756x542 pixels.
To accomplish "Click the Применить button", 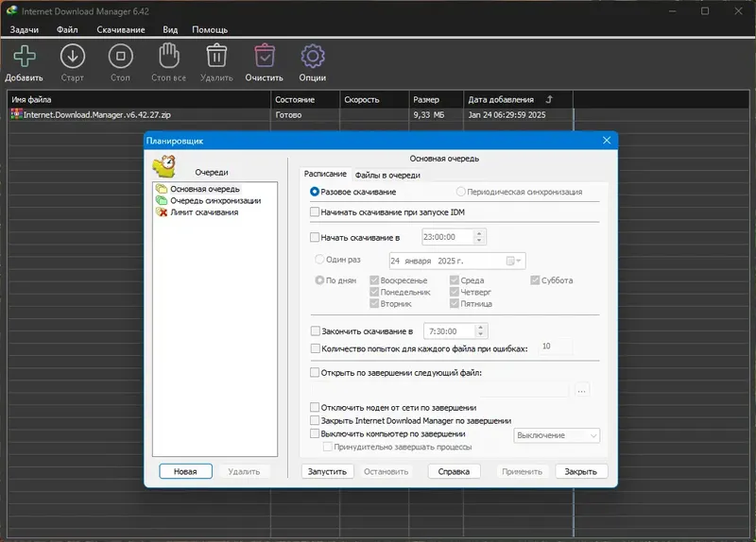I will (x=523, y=471).
